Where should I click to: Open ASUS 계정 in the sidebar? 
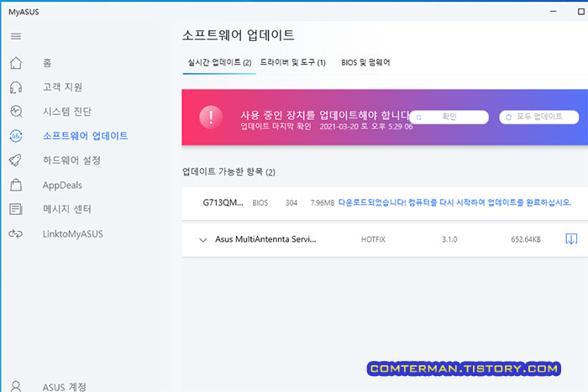pos(64,387)
